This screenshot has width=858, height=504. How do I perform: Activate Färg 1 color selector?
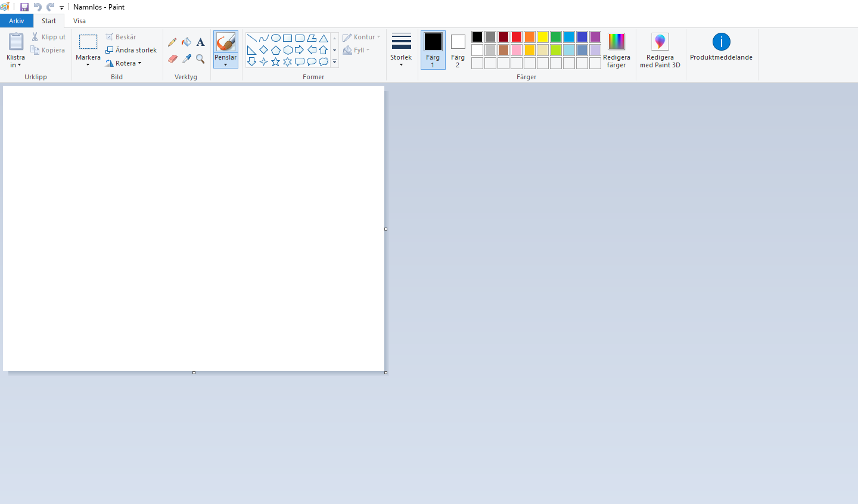coord(433,49)
